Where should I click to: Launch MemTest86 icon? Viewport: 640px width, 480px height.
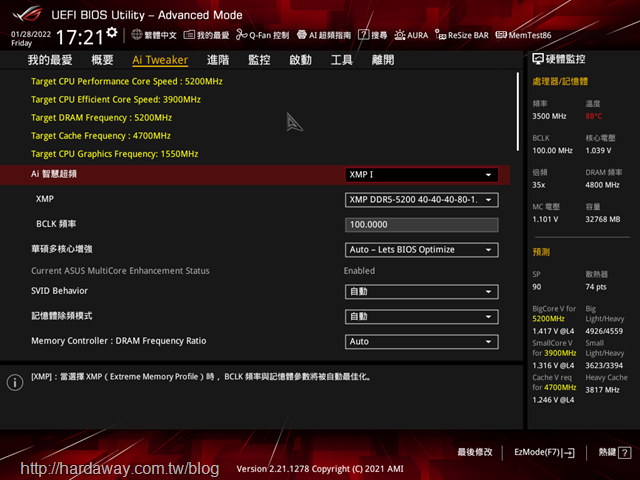tap(501, 35)
